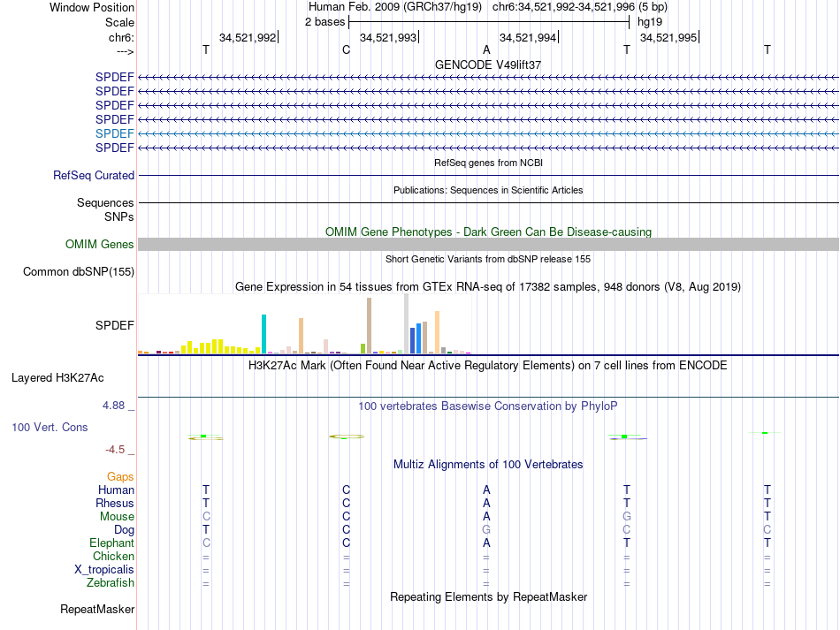Screen dimensions: 840x630
Task: Click the RefSeq genes from NCBI title
Action: click(x=488, y=163)
